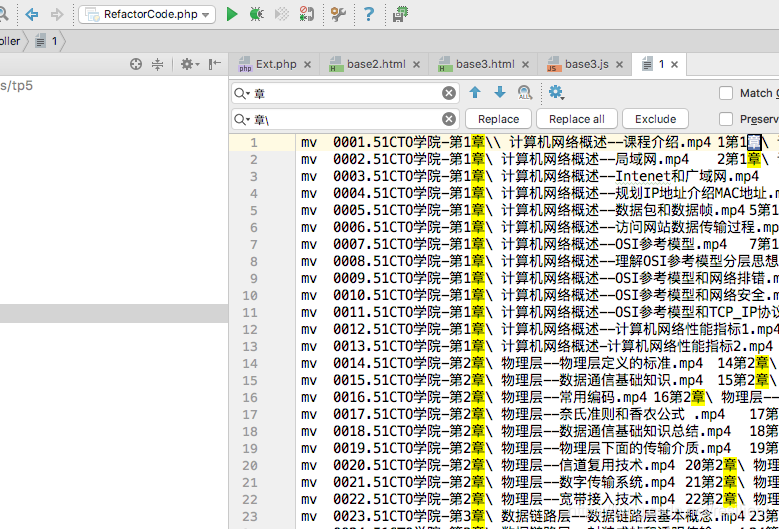This screenshot has width=779, height=529.
Task: Click the text 0010.51CTO学院 on line 10
Action: coord(387,296)
